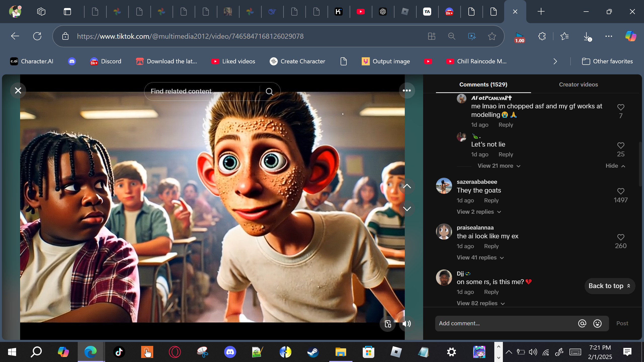Like the 'the ai look like my ex' comment
Viewport: 644px width, 362px height.
tap(621, 237)
